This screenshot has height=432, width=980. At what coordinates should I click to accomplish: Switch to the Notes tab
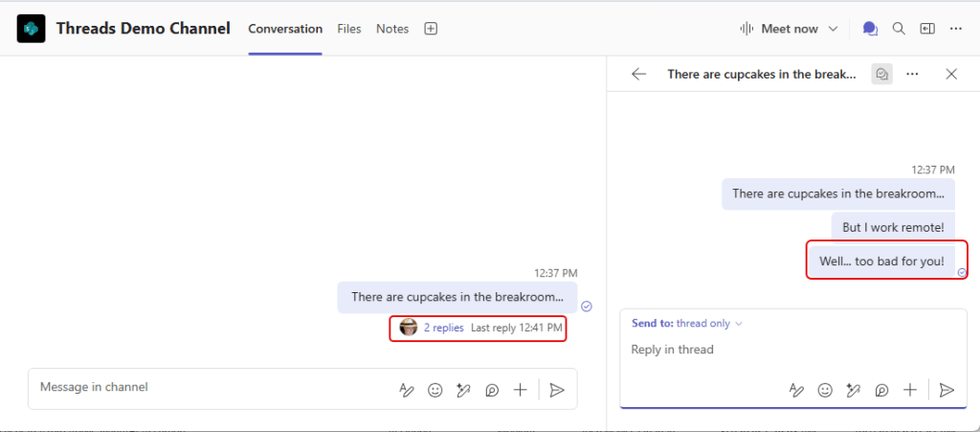click(x=392, y=29)
